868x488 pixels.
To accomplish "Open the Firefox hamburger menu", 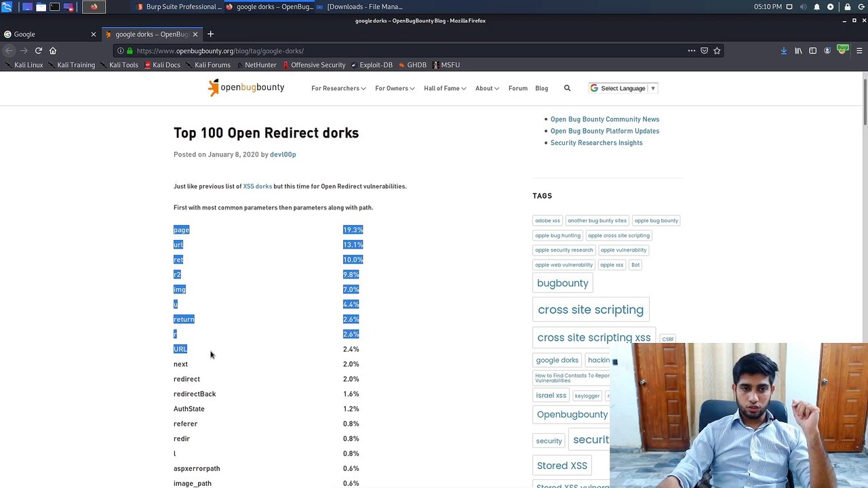I will [x=859, y=51].
